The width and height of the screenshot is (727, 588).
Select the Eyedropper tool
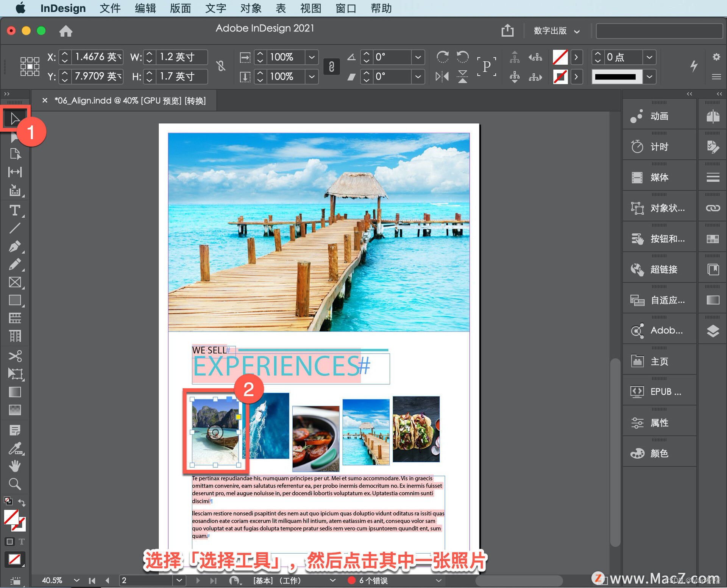[15, 448]
